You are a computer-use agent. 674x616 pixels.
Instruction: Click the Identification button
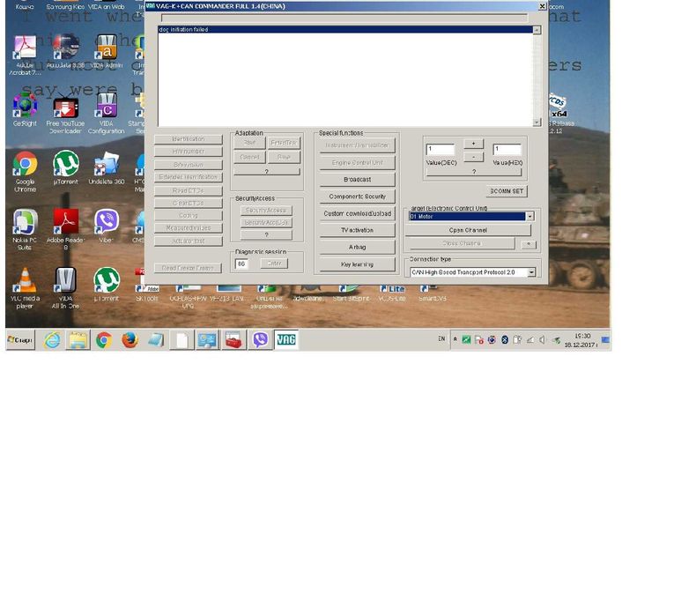189,139
